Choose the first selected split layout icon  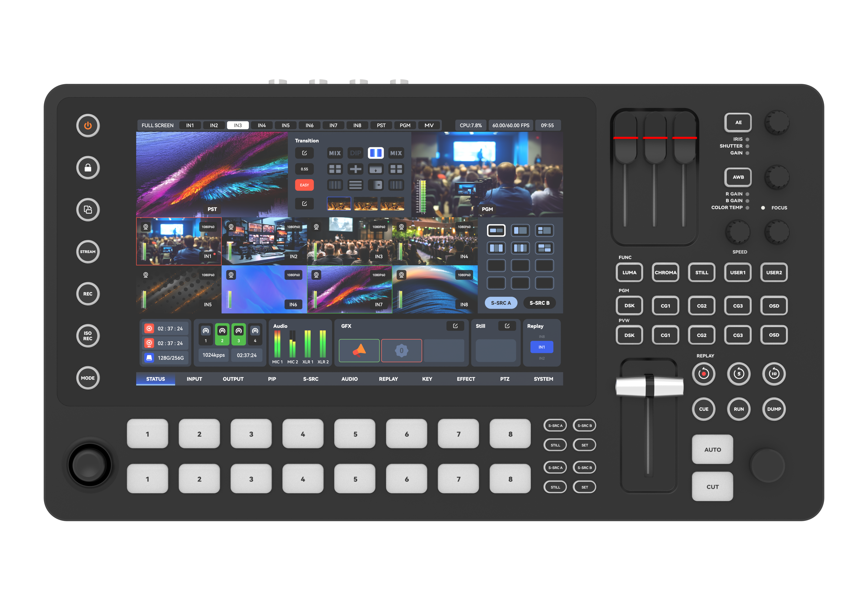tap(496, 230)
